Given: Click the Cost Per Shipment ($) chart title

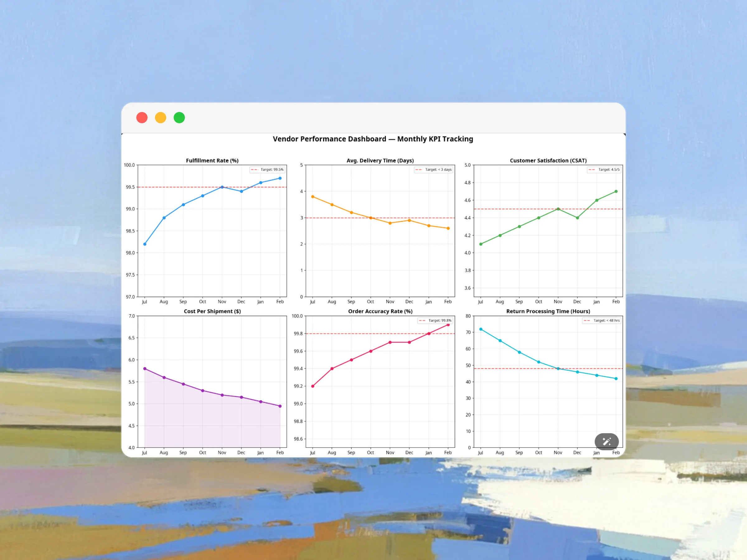Looking at the screenshot, I should click(x=212, y=311).
